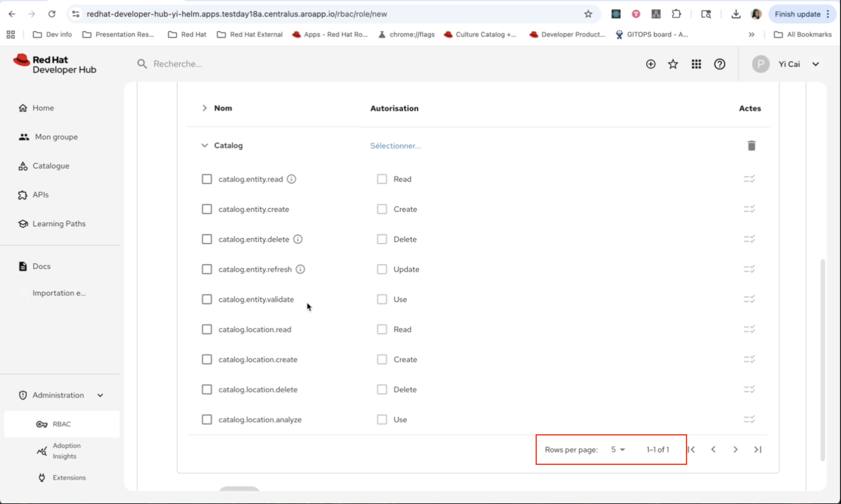Viewport: 841px width, 504px height.
Task: Click the Sélectionner... link for Catalog
Action: click(395, 146)
